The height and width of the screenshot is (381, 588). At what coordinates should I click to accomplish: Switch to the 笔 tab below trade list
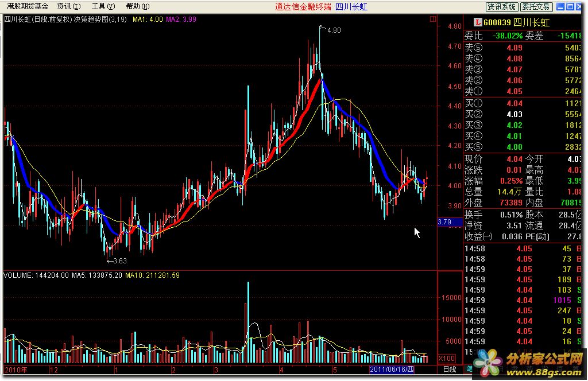[x=469, y=368]
